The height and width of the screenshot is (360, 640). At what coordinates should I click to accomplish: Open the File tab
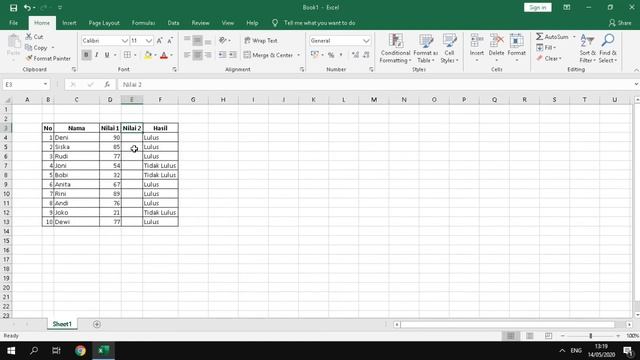coord(13,23)
